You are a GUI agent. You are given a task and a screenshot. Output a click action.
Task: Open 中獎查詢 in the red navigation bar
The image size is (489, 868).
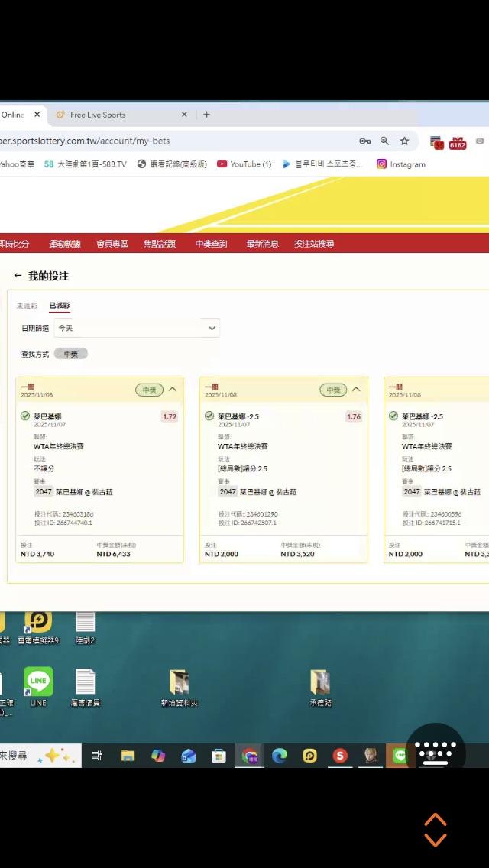(x=211, y=244)
